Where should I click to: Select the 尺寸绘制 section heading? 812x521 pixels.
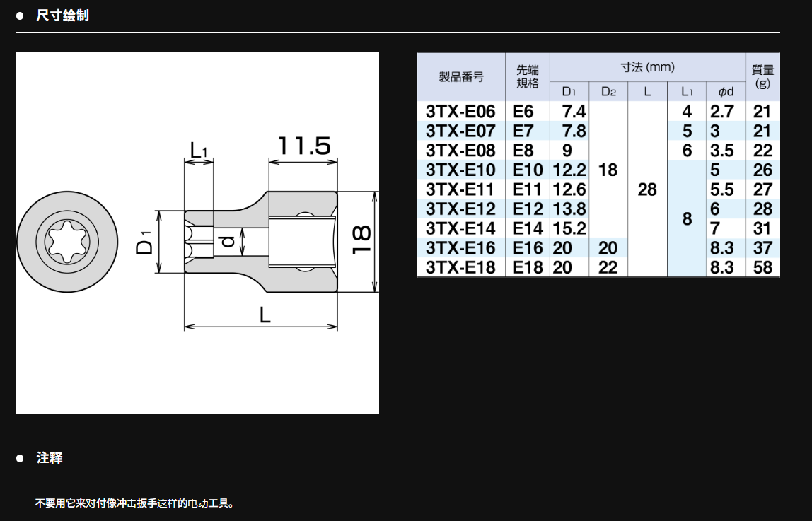point(62,16)
